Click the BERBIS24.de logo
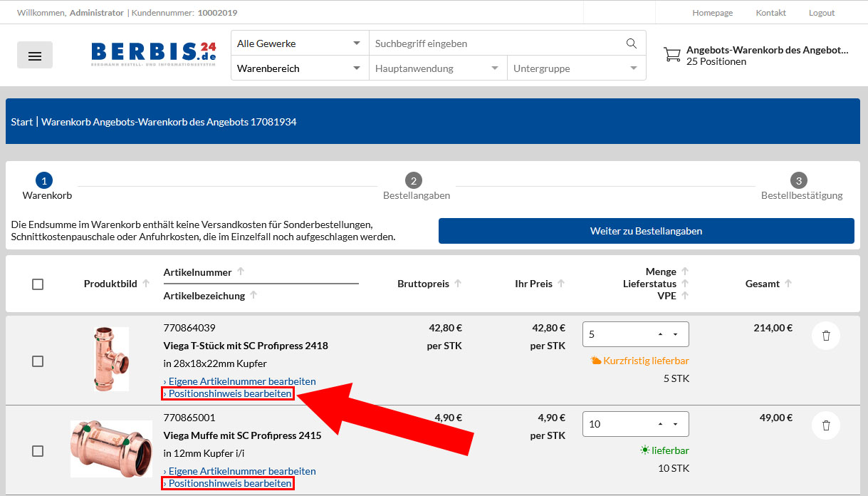The height and width of the screenshot is (496, 868). 154,53
